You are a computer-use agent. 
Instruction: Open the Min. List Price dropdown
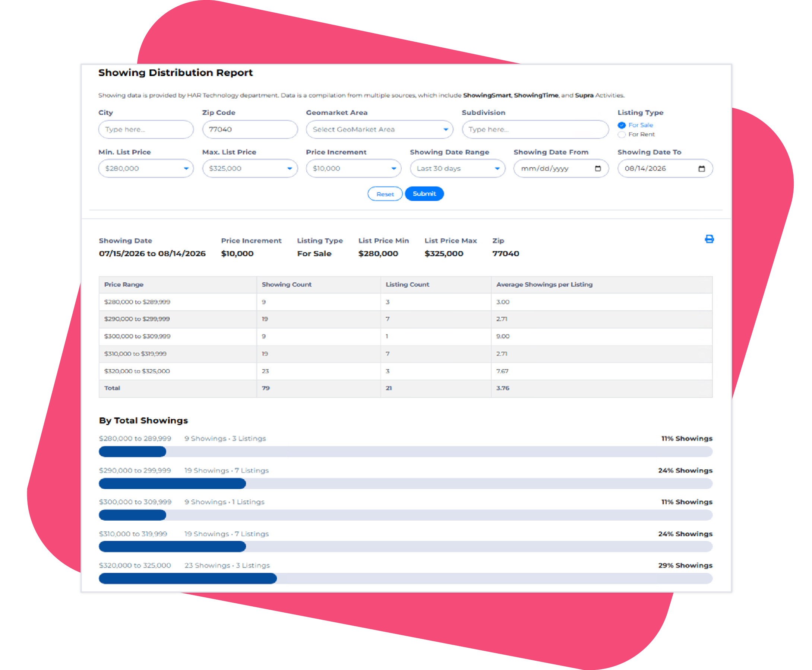click(x=146, y=168)
